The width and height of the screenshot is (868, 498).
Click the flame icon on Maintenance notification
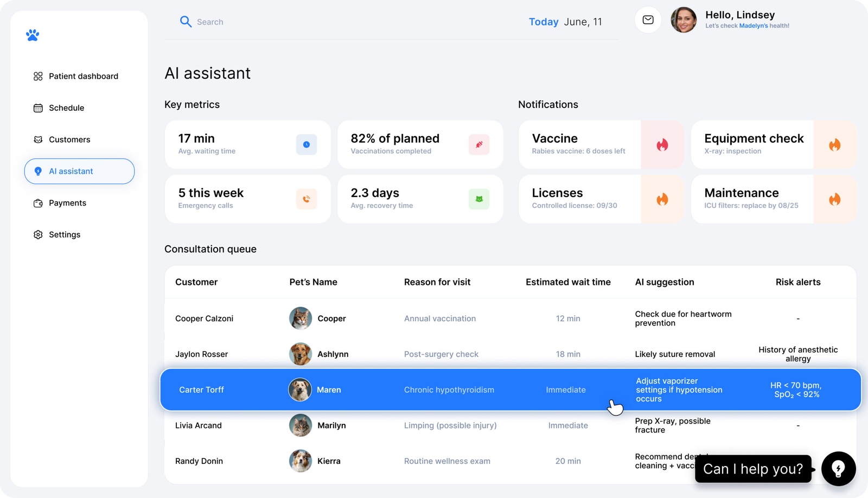834,199
